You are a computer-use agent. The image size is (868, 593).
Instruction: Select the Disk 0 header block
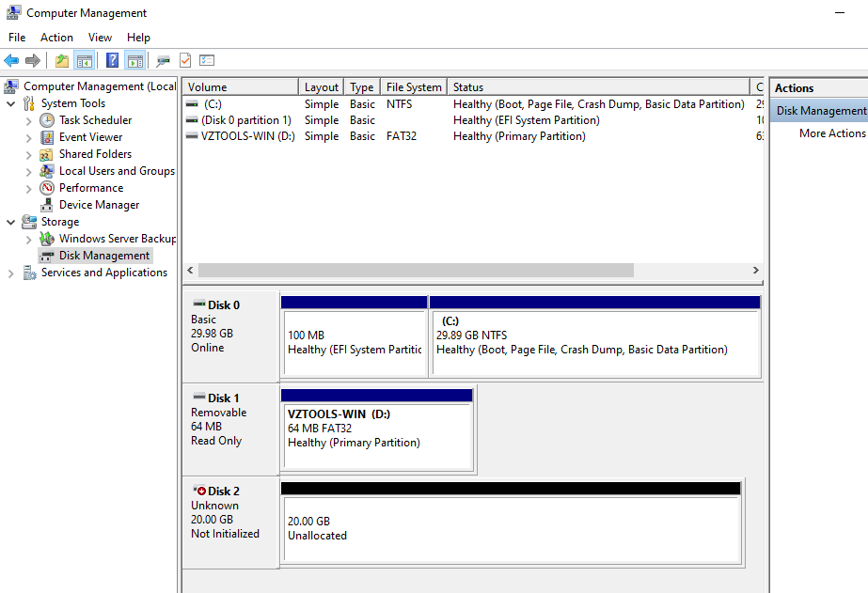tap(230, 336)
